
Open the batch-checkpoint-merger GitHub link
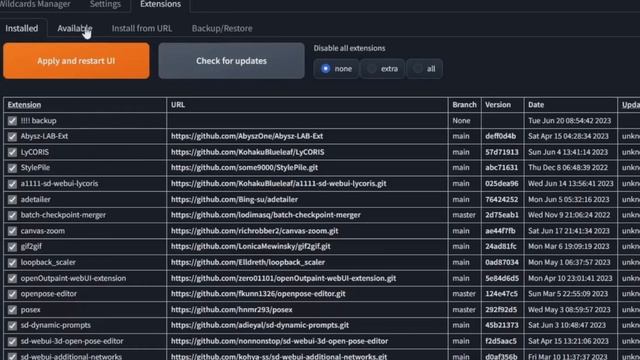[266, 215]
